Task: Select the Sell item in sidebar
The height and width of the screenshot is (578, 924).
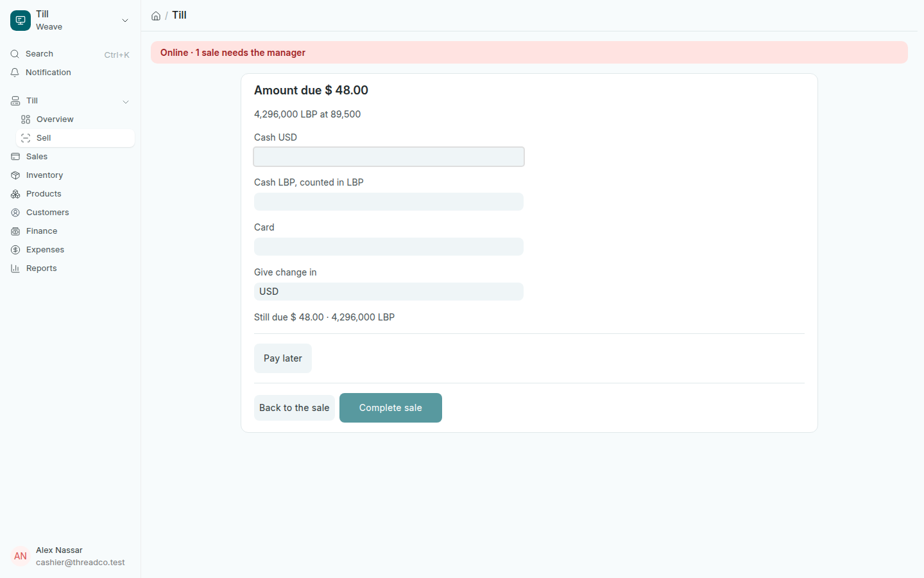Action: tap(75, 138)
